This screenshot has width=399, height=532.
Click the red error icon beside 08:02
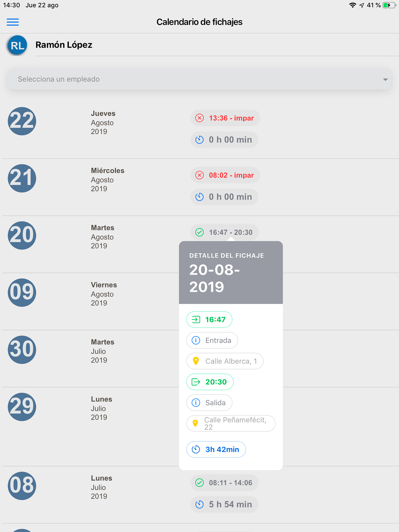click(x=199, y=175)
